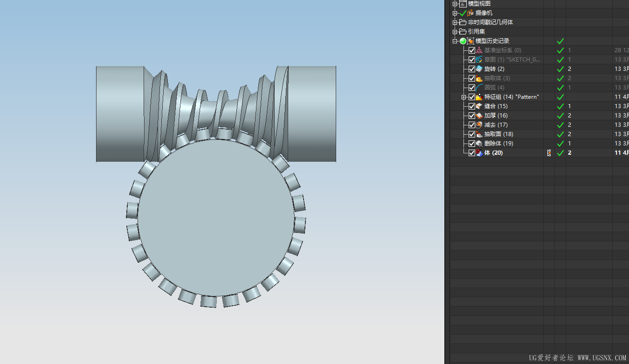Click the 草图 (1) sketch icon
Image resolution: width=629 pixels, height=364 pixels.
[x=479, y=60]
